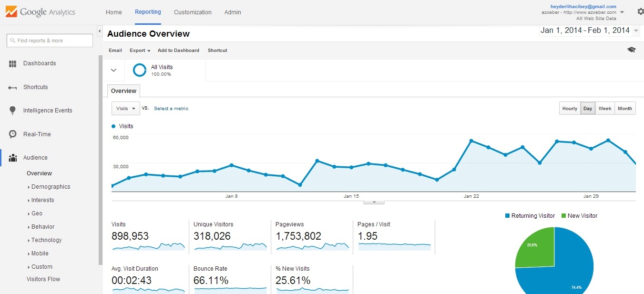Image resolution: width=644 pixels, height=294 pixels.
Task: Click the Shortcuts arrow icon
Action: [13, 88]
